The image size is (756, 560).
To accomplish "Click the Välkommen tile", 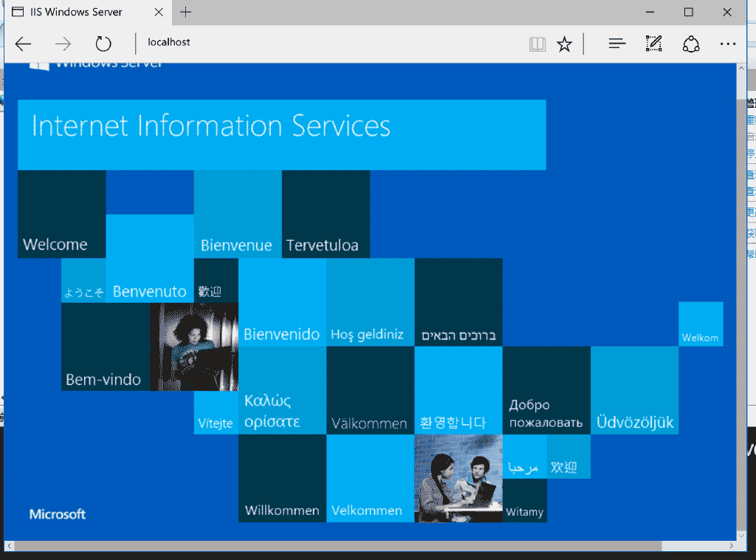I will tap(371, 390).
